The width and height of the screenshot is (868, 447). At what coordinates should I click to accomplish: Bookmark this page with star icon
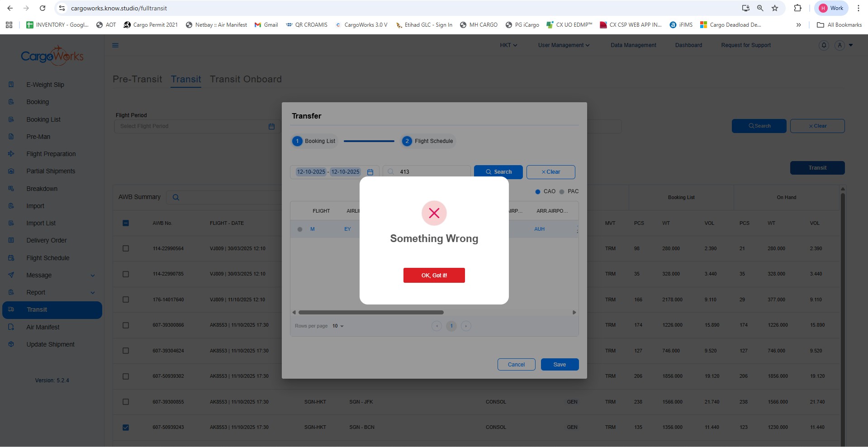(775, 8)
